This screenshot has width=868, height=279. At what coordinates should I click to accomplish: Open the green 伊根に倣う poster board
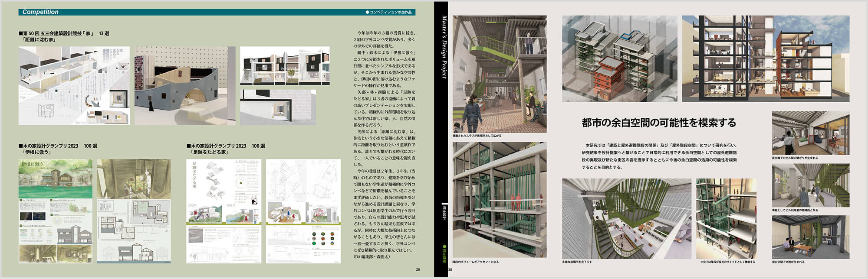(55, 211)
